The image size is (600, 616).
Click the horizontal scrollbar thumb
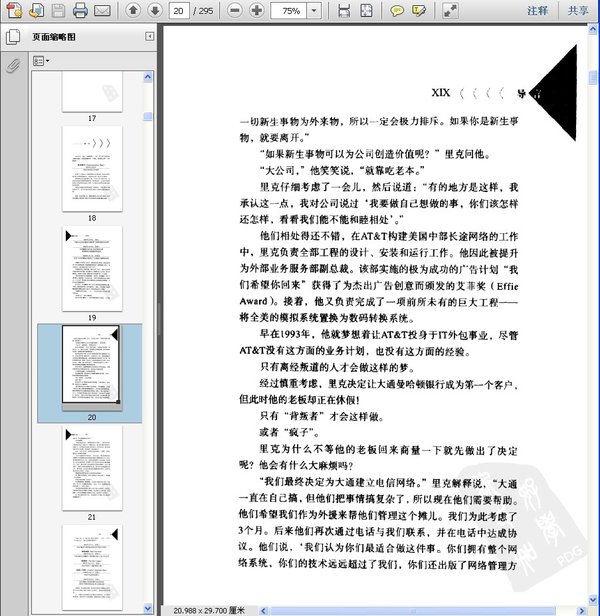click(413, 611)
